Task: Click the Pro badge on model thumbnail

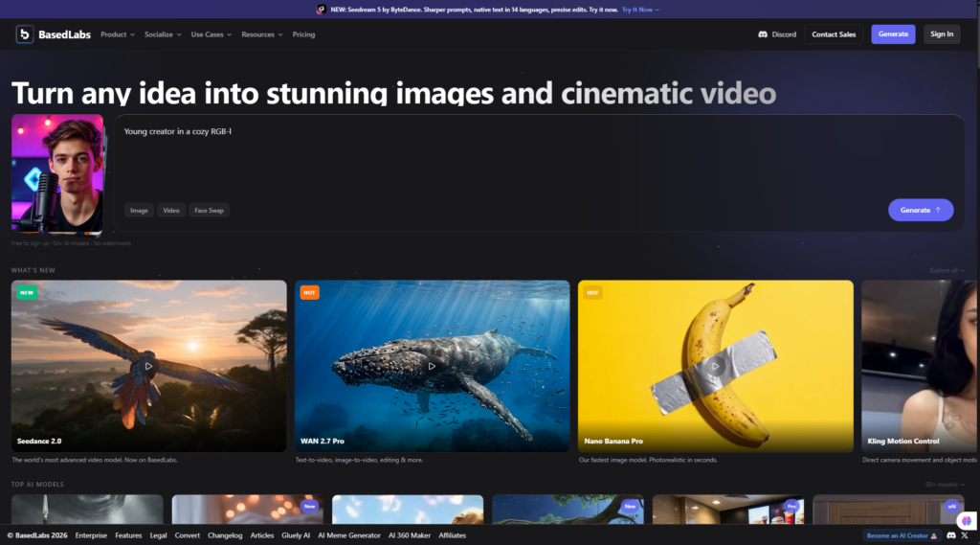Action: (791, 506)
